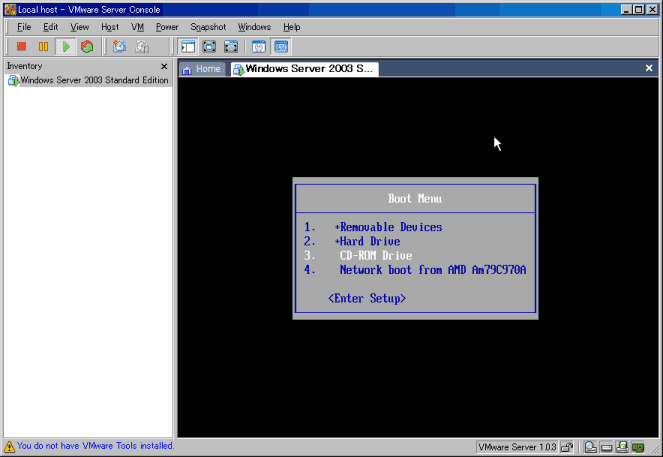Select Windows Server 2003 Standard Edition in Inventory
The height and width of the screenshot is (457, 663).
pos(88,80)
